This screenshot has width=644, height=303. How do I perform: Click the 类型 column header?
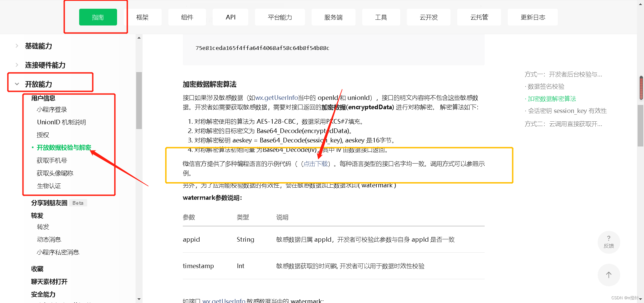pyautogui.click(x=243, y=217)
